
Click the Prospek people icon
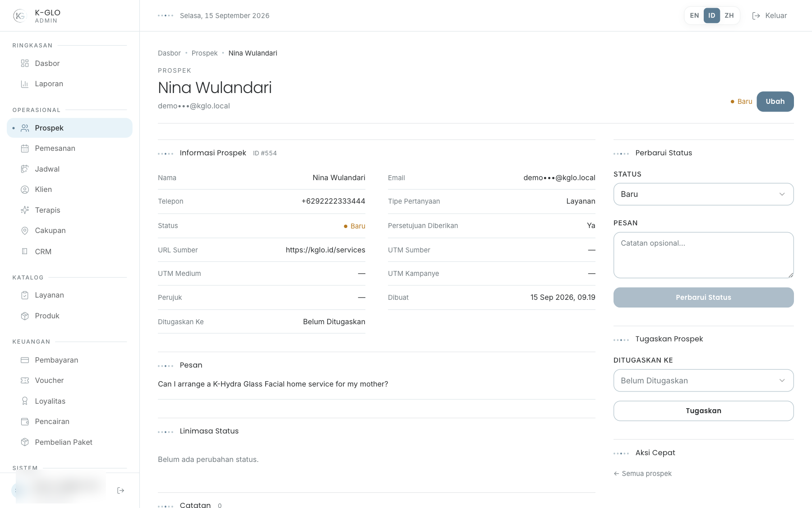(x=25, y=128)
